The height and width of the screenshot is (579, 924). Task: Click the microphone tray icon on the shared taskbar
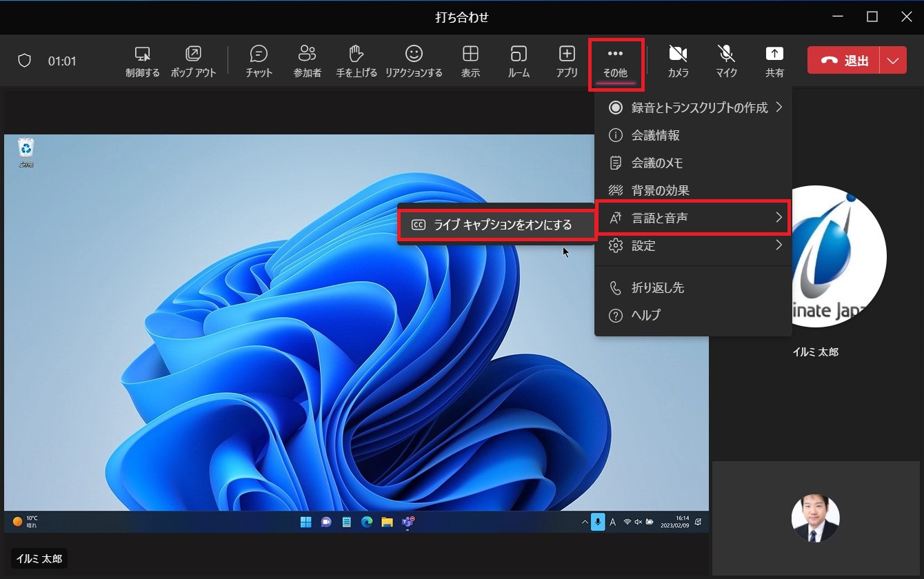click(x=598, y=522)
